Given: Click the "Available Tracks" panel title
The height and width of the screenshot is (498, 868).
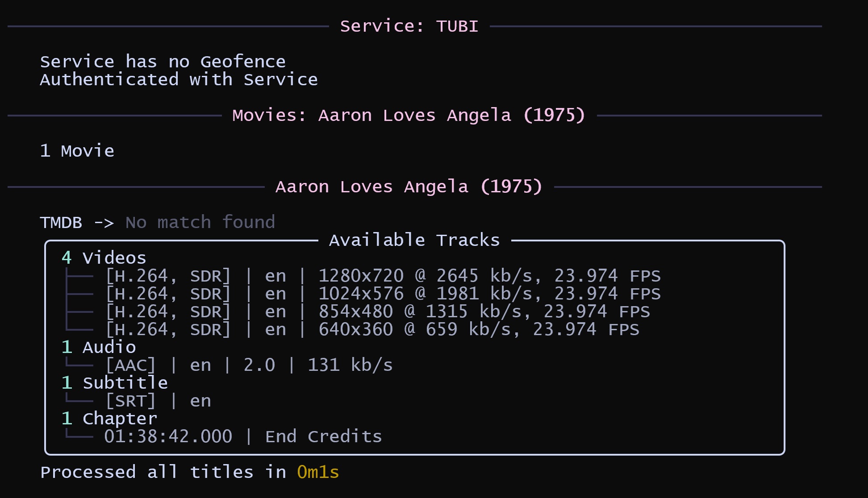Looking at the screenshot, I should tap(414, 241).
